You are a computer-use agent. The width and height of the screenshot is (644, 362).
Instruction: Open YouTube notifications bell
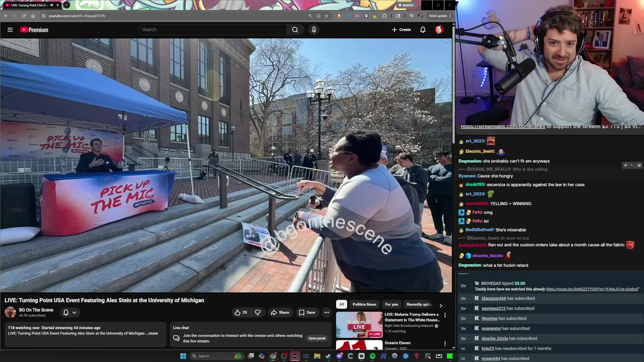[423, 30]
